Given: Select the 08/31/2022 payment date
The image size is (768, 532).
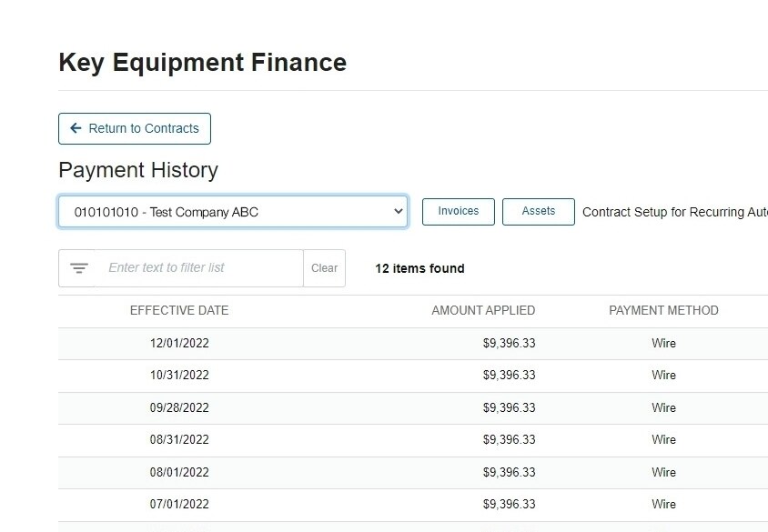Looking at the screenshot, I should (179, 440).
